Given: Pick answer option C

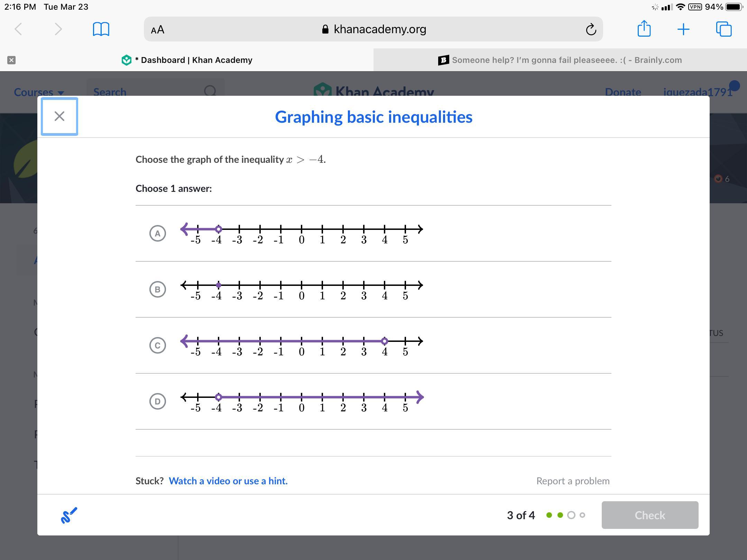Looking at the screenshot, I should coord(158,345).
